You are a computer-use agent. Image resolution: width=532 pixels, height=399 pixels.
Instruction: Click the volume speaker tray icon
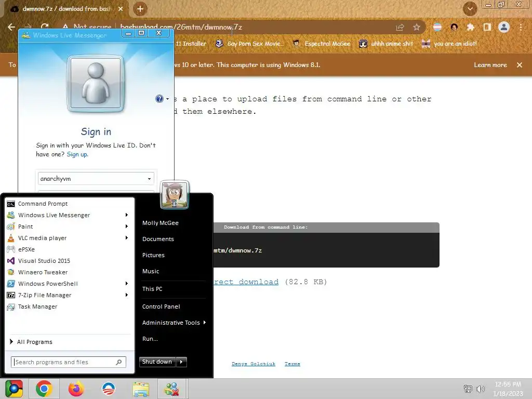click(x=480, y=389)
